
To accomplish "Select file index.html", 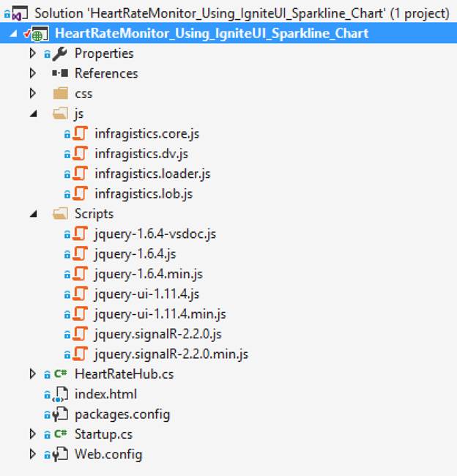I will pyautogui.click(x=105, y=394).
